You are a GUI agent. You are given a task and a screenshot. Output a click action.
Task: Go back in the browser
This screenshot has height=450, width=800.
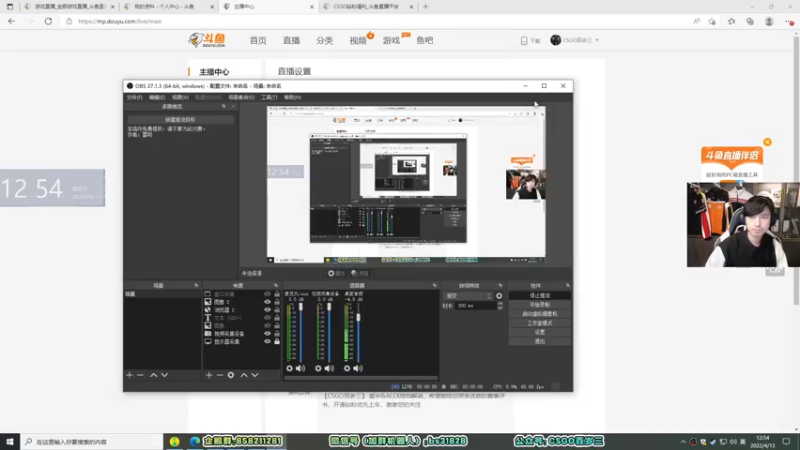[11, 21]
